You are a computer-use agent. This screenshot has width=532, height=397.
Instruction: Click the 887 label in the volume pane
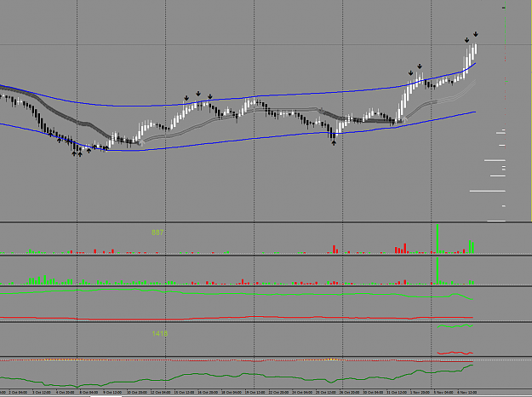coord(157,233)
